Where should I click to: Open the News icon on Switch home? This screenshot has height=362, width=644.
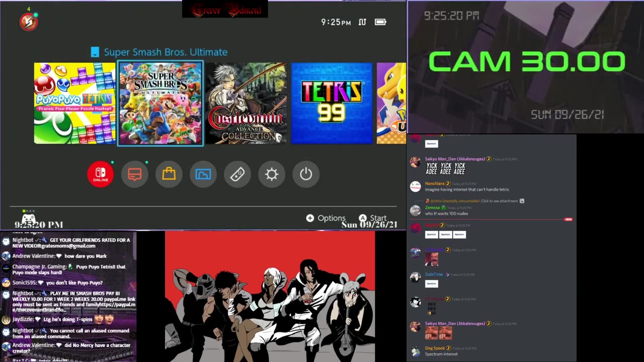(135, 174)
